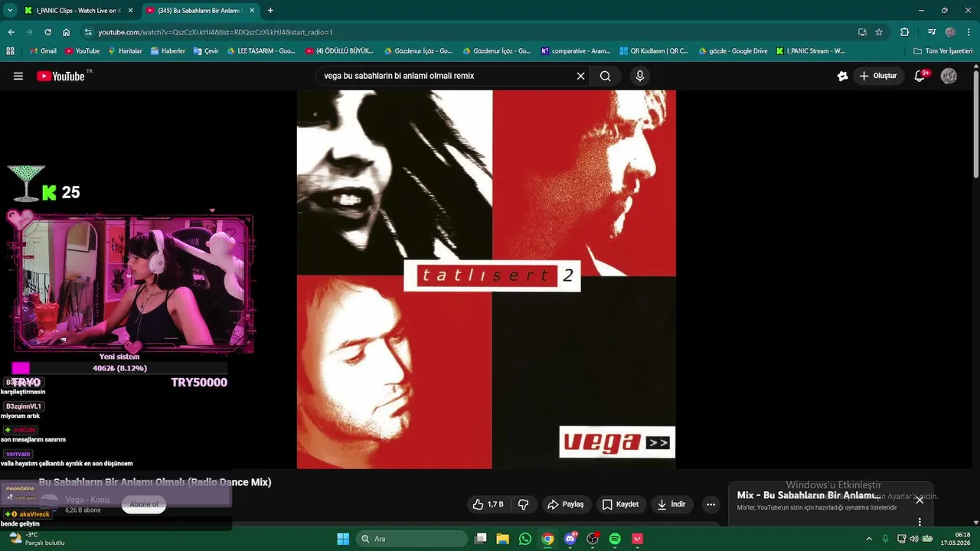The image size is (980, 551).
Task: Open the I_PANIC Stream bookmark
Action: tap(811, 51)
